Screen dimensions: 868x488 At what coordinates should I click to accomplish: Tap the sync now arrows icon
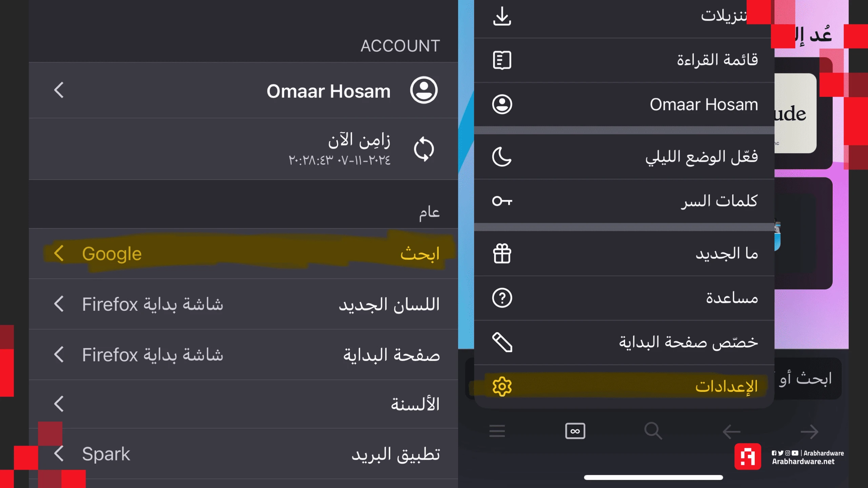[424, 149]
